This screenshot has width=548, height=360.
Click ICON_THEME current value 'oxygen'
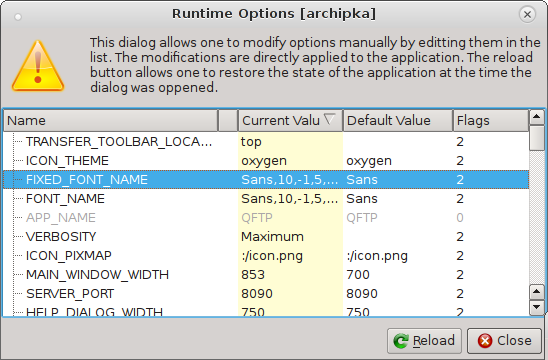tap(264, 161)
